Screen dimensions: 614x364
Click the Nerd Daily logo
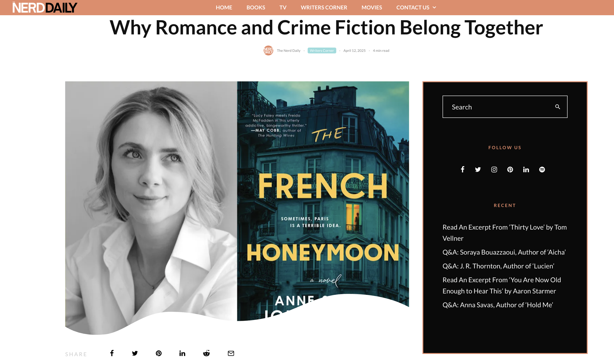[45, 7]
